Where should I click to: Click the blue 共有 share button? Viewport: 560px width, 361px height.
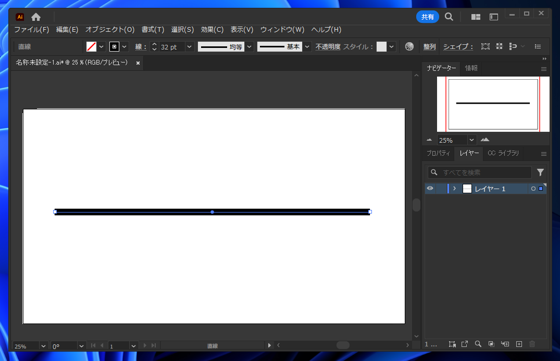point(427,17)
